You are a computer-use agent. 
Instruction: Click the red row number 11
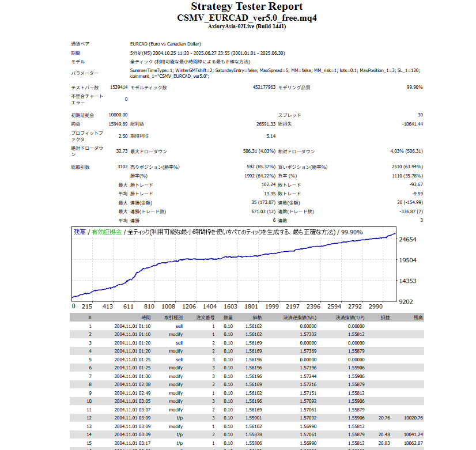[x=89, y=409]
